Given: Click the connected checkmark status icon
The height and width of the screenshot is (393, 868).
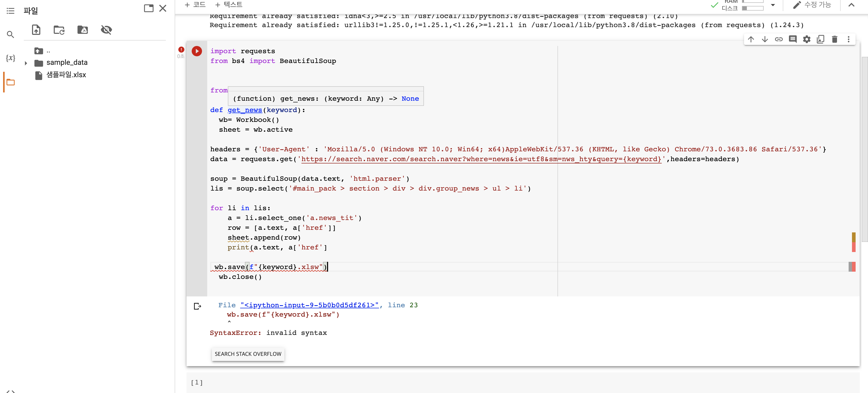Looking at the screenshot, I should pos(714,5).
